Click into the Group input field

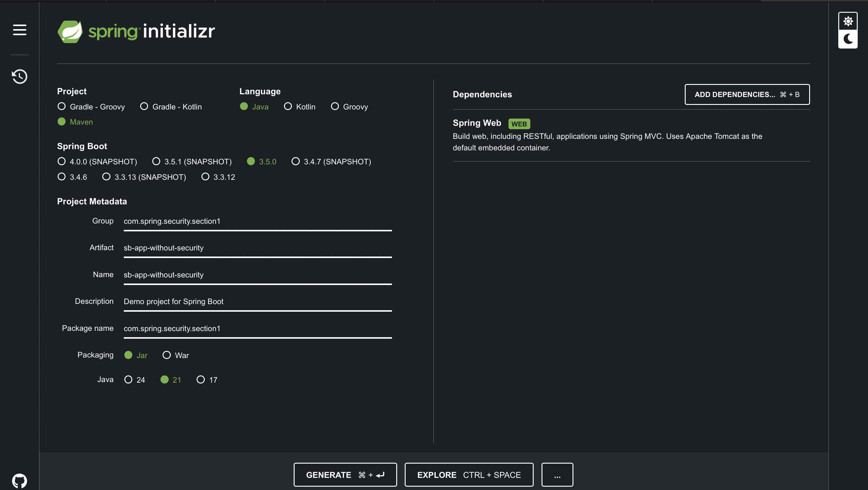tap(258, 221)
